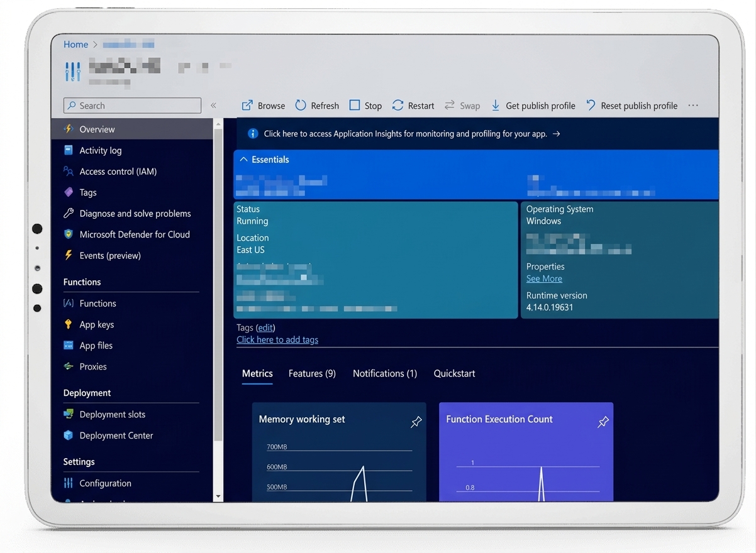Switch to the Metrics tab

(x=257, y=373)
